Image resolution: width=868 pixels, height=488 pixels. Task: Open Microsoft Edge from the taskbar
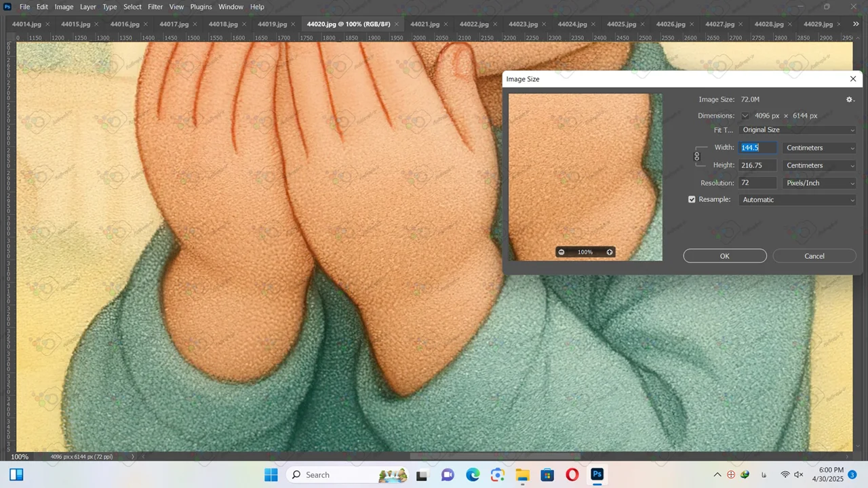pos(473,474)
